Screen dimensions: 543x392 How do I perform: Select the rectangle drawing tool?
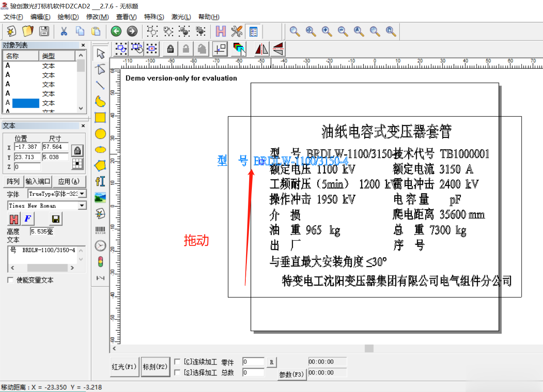tap(100, 118)
